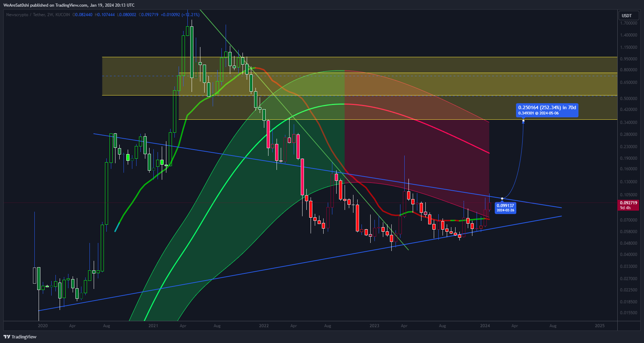This screenshot has width=644, height=343.
Task: Click the low value L0.080002
Action: click(127, 15)
